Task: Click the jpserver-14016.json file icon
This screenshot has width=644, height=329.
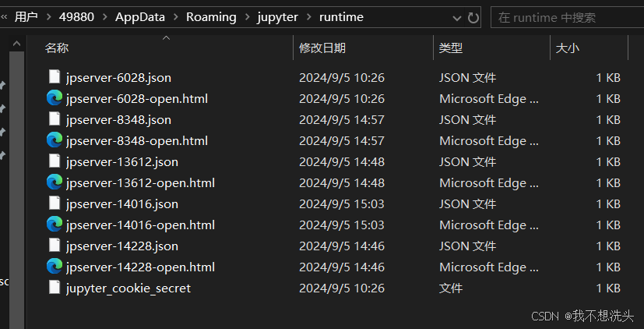Action: pos(55,203)
